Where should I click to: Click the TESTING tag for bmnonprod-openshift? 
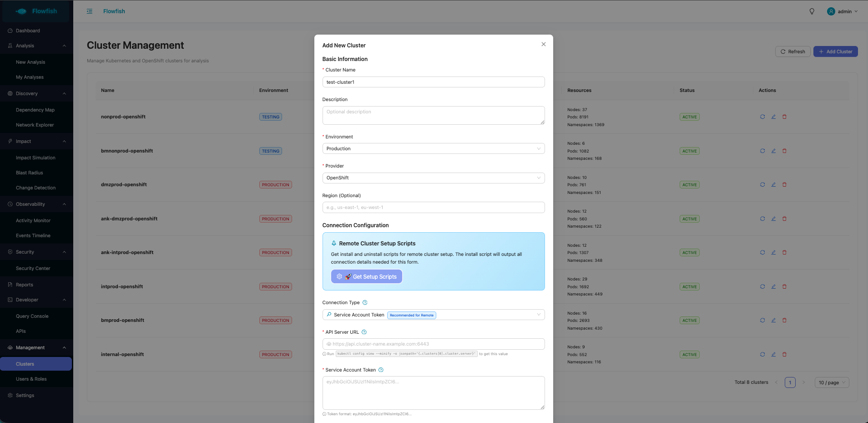tap(271, 151)
